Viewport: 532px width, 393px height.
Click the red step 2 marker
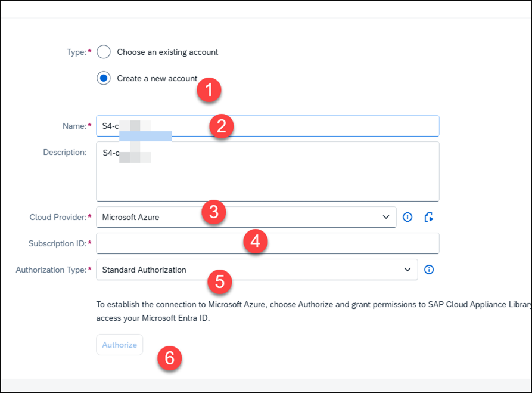point(221,126)
